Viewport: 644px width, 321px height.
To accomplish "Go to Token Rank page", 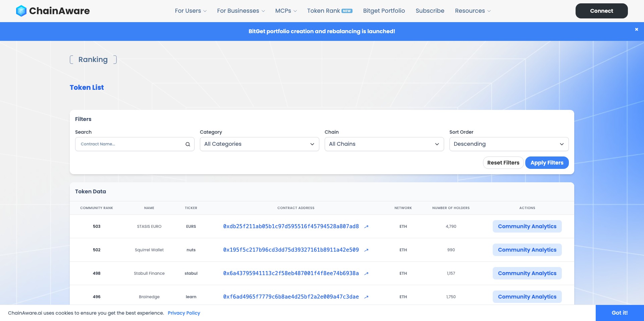I will 323,11.
